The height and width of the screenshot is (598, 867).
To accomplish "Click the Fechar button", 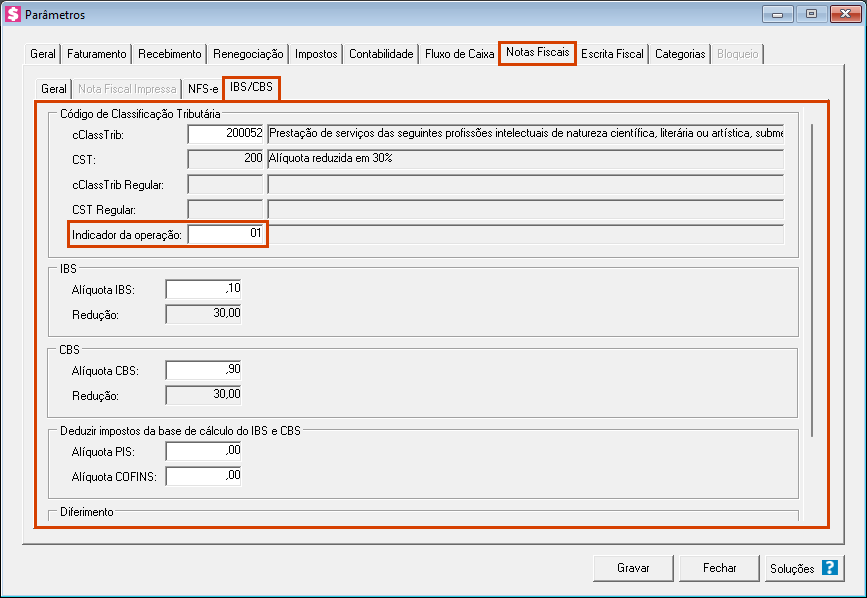I will pyautogui.click(x=719, y=568).
